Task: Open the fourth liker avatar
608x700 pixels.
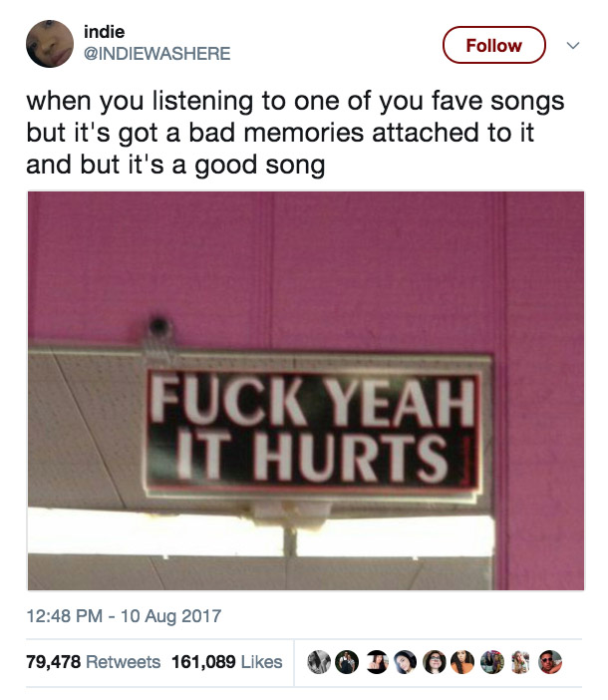Action: coord(405,662)
